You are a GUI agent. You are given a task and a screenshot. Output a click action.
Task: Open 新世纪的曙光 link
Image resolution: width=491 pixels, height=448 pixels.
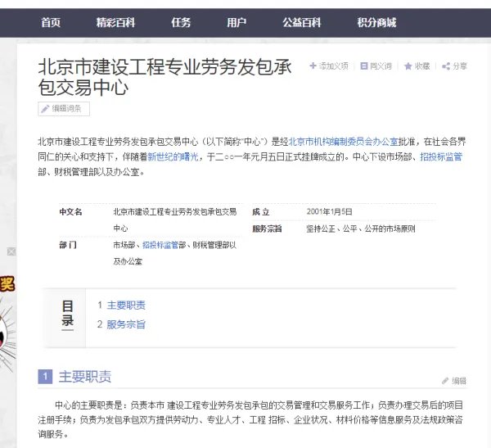coord(173,156)
